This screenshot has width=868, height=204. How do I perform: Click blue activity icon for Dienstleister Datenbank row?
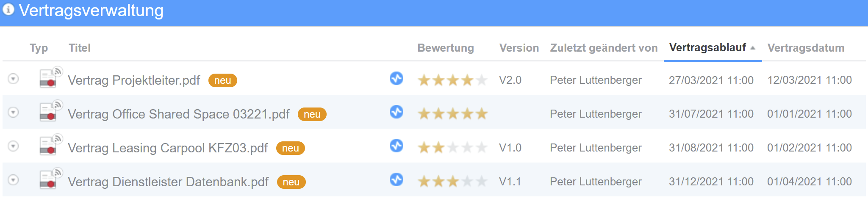(397, 179)
